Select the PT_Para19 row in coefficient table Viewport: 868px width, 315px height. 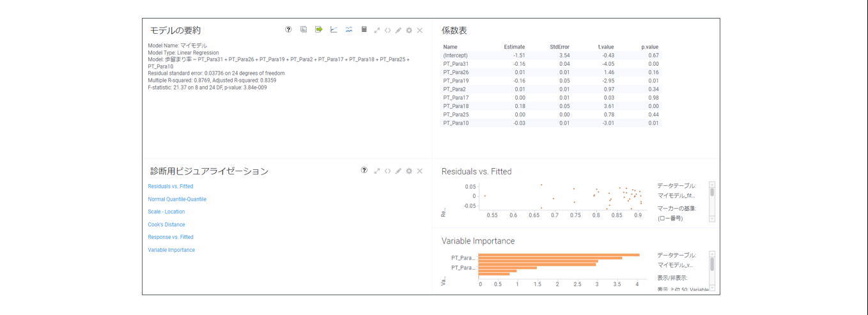551,81
